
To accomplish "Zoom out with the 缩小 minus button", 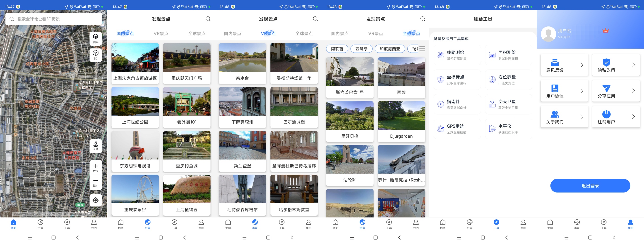I will pos(96,182).
